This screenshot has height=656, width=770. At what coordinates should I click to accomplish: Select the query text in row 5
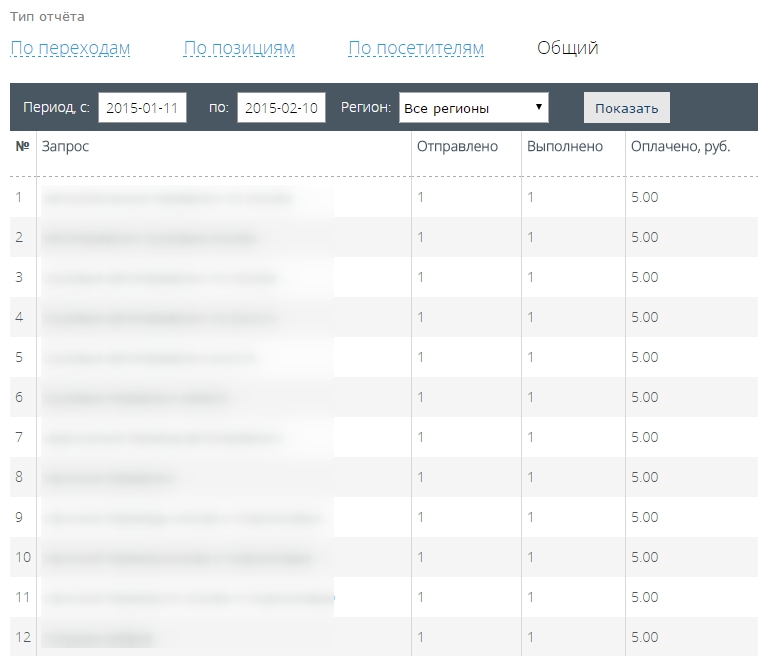coord(150,358)
